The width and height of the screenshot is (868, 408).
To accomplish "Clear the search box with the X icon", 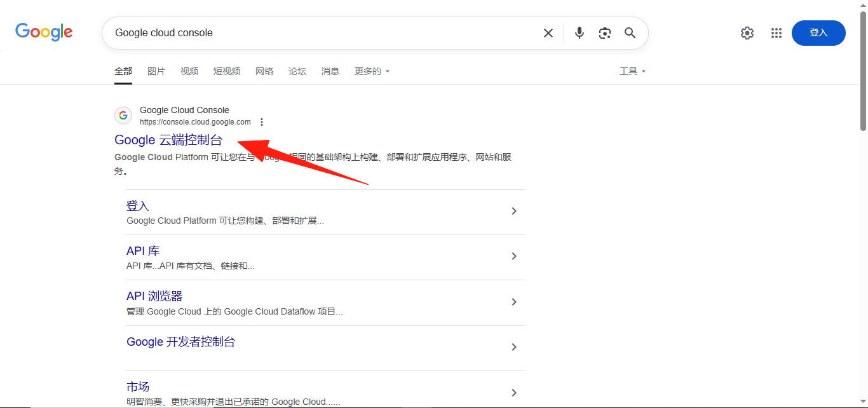I will (x=548, y=32).
